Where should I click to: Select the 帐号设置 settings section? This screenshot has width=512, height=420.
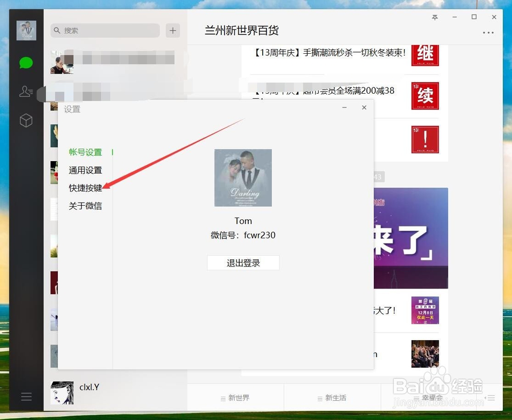click(84, 152)
